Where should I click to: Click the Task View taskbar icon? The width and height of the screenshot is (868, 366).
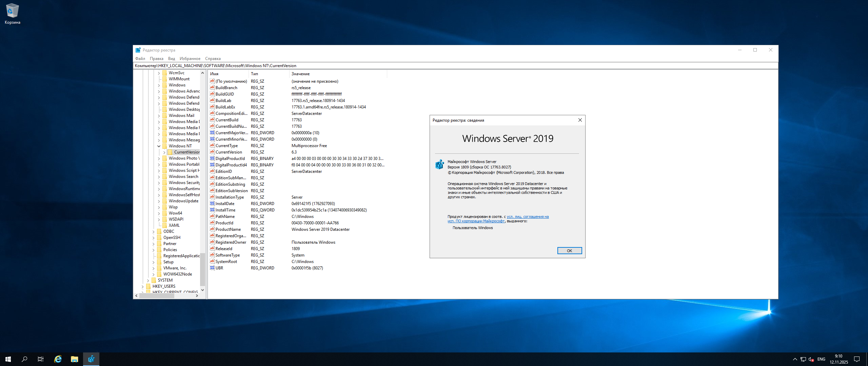pos(41,359)
